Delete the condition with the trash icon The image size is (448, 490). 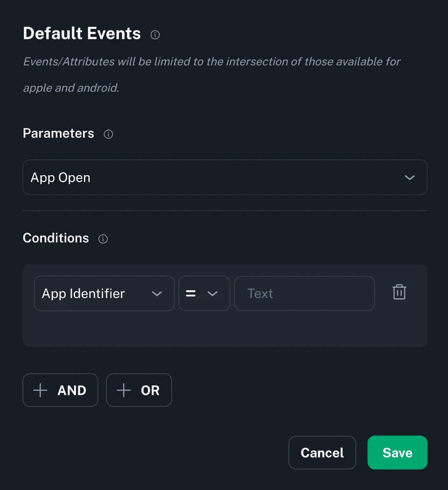(x=399, y=292)
